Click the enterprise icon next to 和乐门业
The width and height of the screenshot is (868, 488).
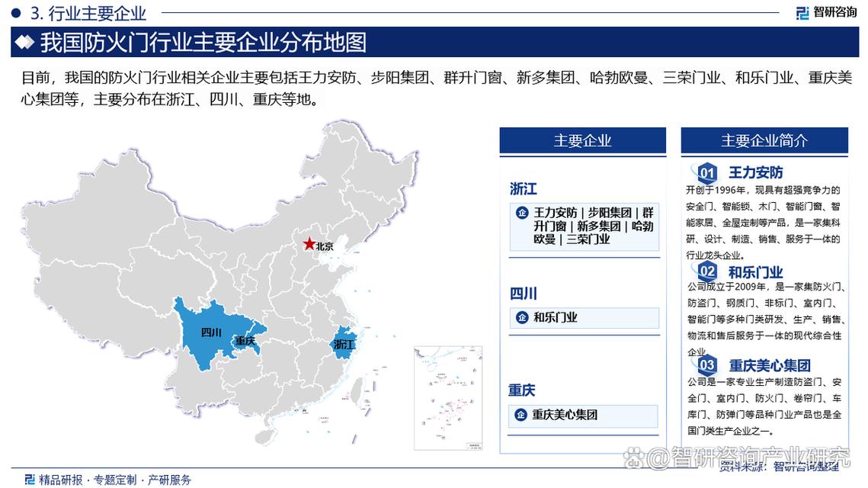pyautogui.click(x=523, y=318)
